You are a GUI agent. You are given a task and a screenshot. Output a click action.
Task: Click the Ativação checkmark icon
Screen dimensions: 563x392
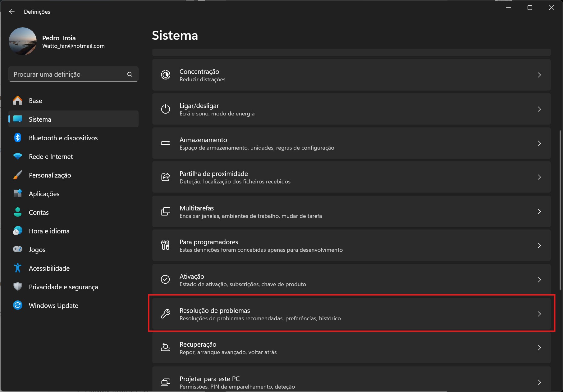pyautogui.click(x=166, y=279)
